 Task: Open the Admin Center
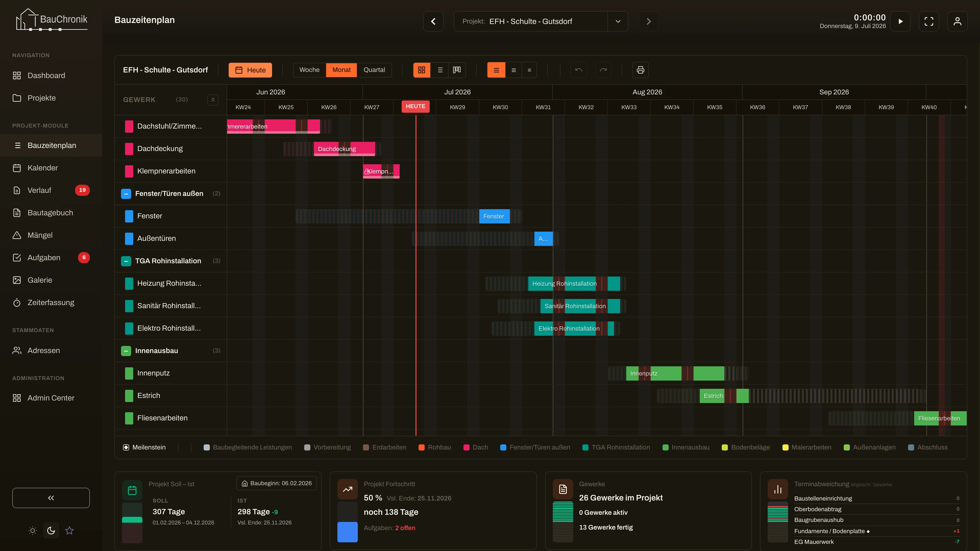(x=51, y=398)
